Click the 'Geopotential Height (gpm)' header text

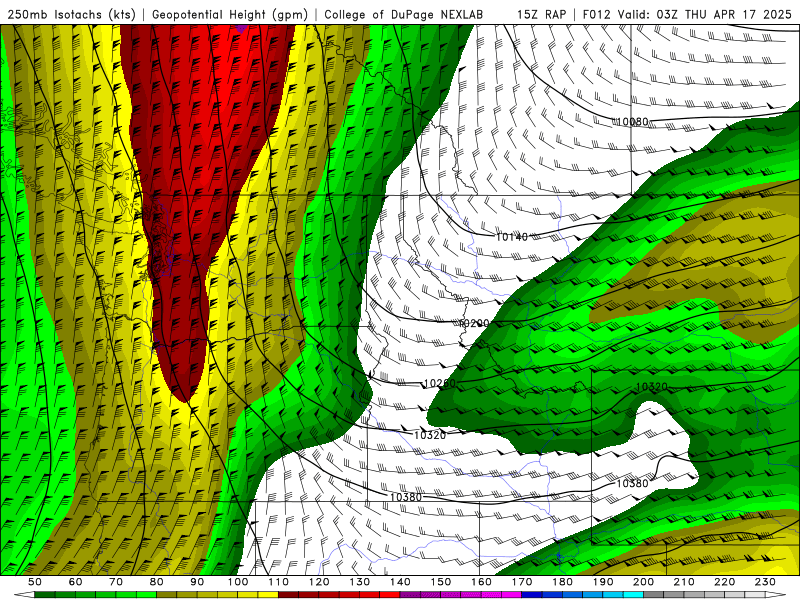coord(230,15)
